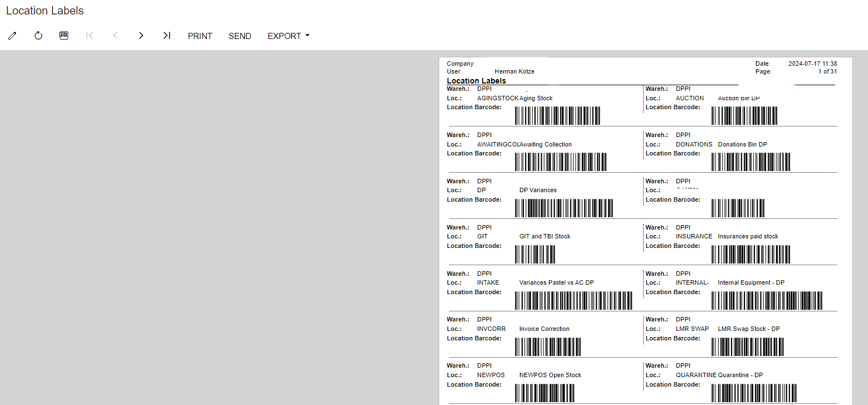This screenshot has width=868, height=405.
Task: Click the NEWPOS Open Stock barcode
Action: 544,393
